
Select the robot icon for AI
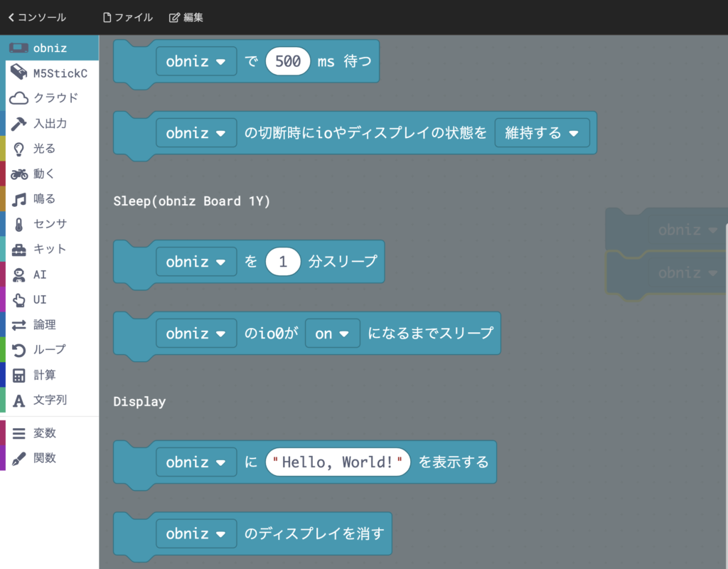[18, 275]
